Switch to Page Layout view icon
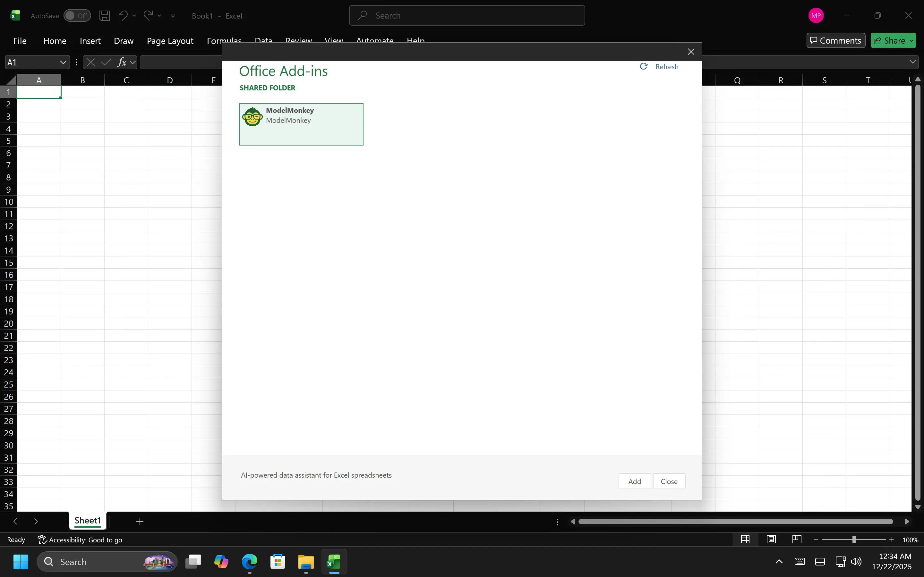This screenshot has width=924, height=577. [x=771, y=539]
